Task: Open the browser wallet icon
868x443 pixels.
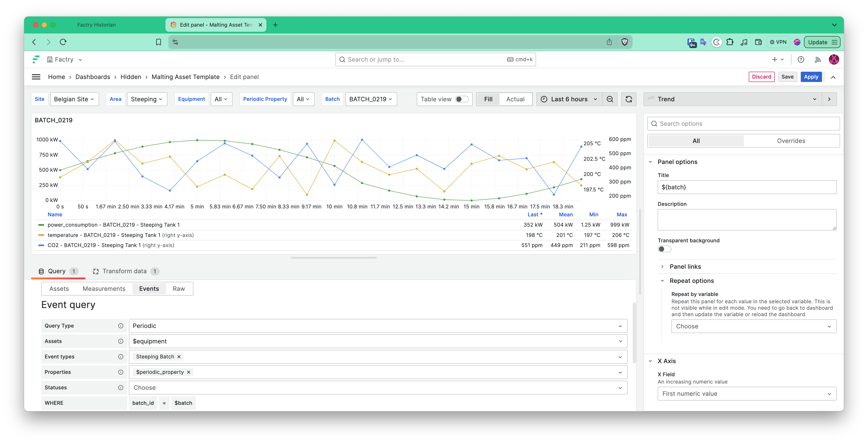Action: [758, 42]
